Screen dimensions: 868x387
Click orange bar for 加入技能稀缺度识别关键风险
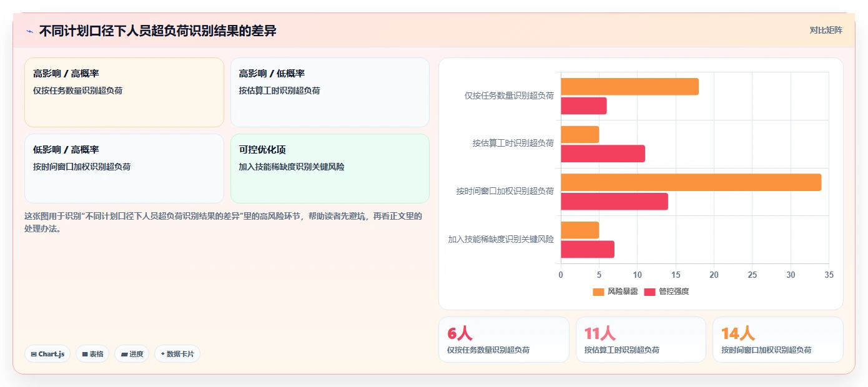coord(580,230)
